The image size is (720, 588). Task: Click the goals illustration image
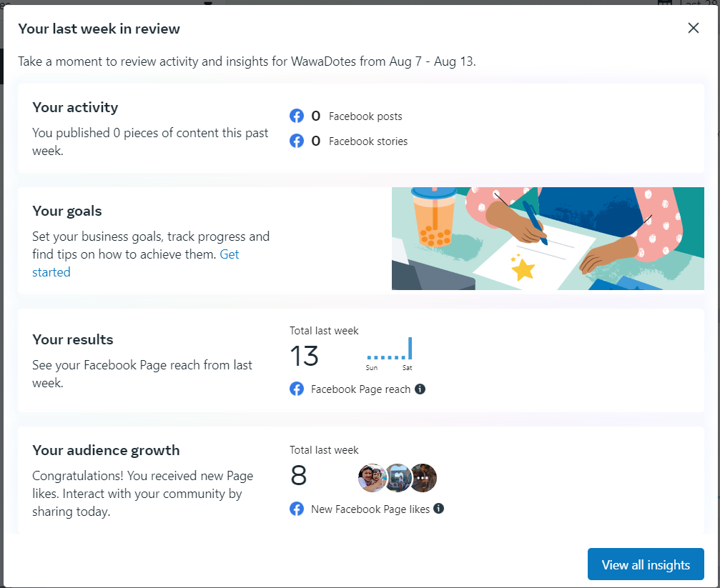click(548, 239)
